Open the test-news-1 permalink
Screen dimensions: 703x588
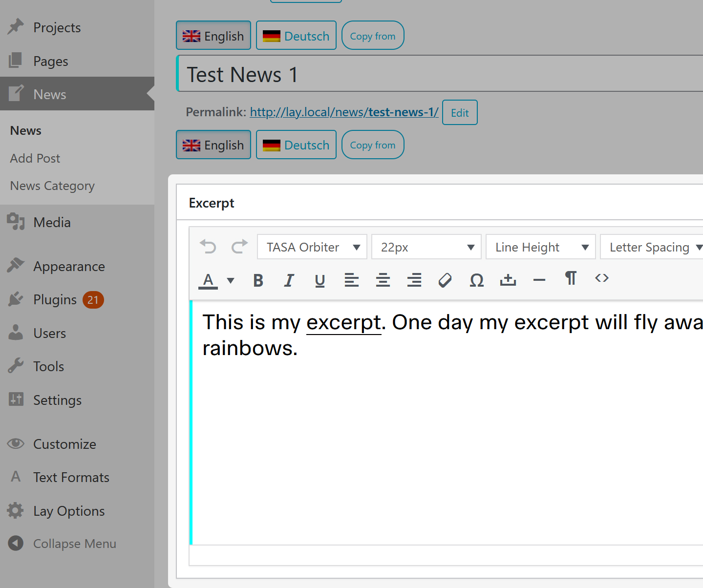pos(344,112)
